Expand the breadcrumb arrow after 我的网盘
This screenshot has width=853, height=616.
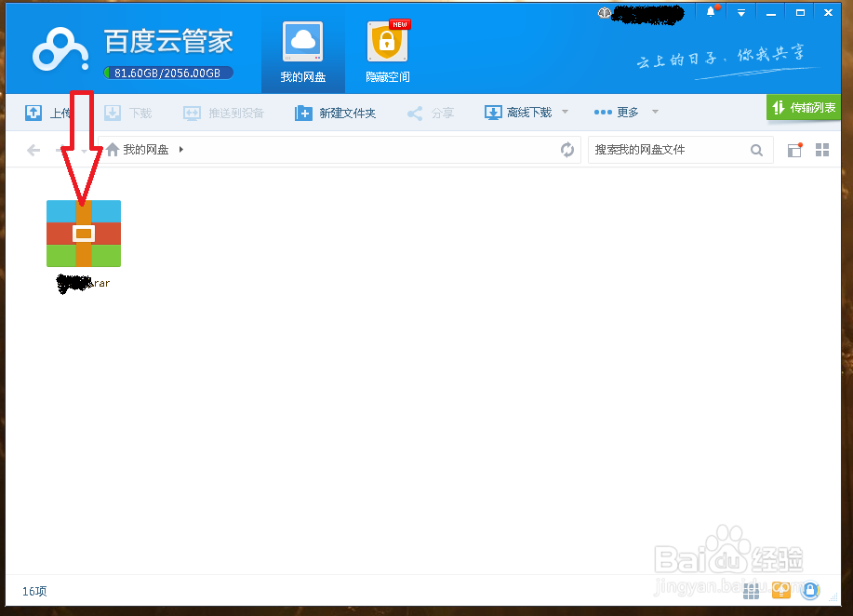181,149
